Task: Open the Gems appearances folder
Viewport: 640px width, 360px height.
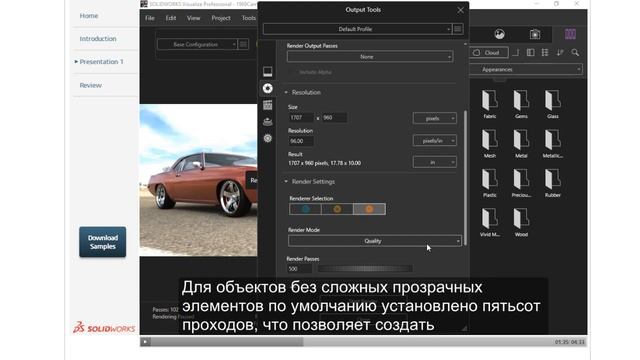Action: 521,104
